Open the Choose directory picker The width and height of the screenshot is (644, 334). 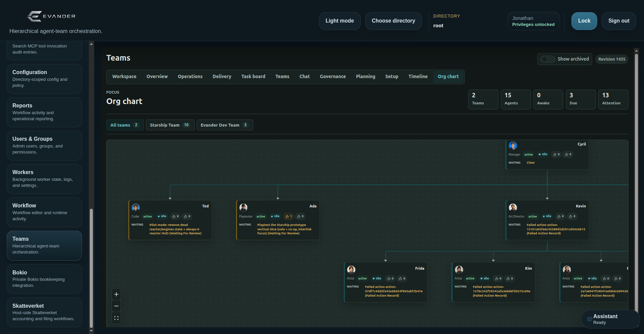[x=393, y=21]
